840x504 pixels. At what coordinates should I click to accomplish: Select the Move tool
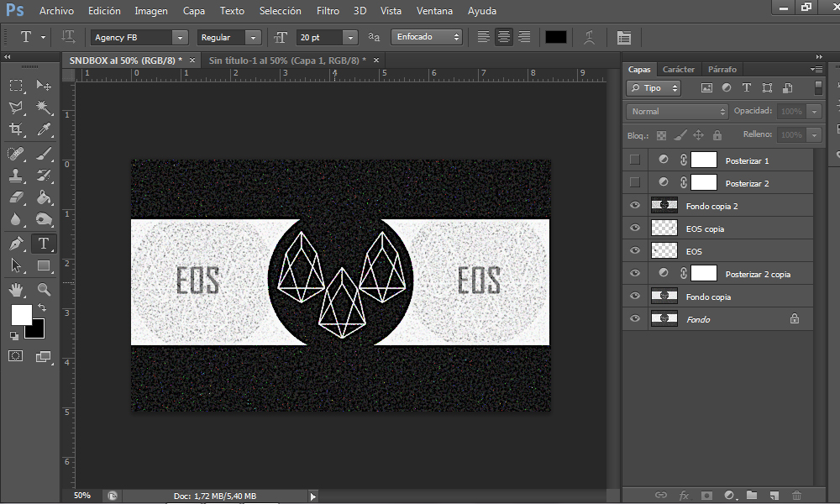[44, 85]
